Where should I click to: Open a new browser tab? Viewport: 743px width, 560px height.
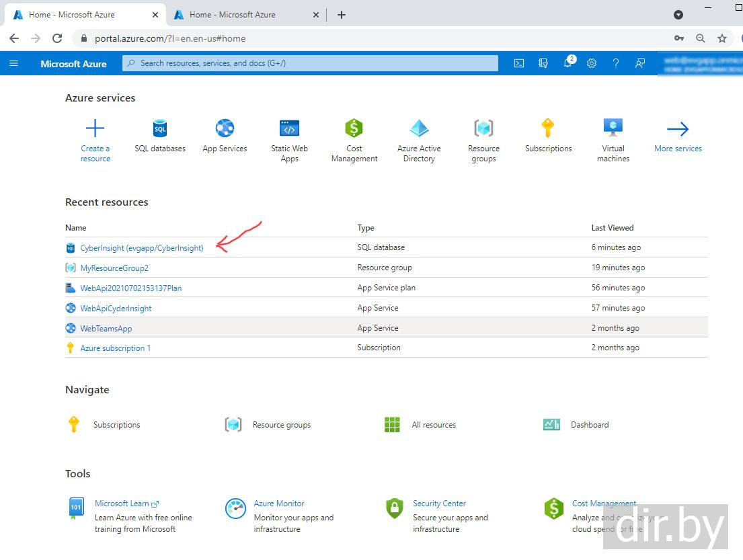pos(342,15)
